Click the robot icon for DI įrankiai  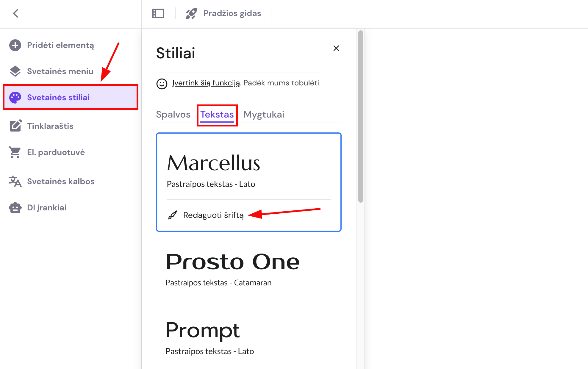(15, 208)
